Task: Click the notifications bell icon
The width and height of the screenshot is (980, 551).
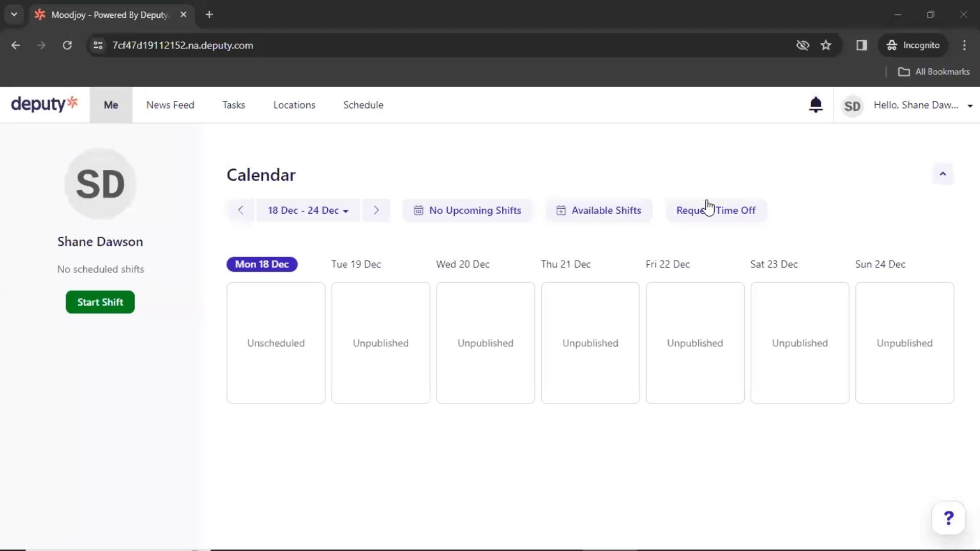Action: tap(816, 105)
